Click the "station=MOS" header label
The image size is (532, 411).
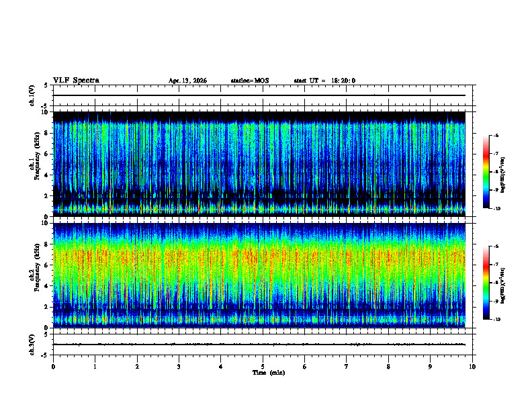pyautogui.click(x=250, y=81)
